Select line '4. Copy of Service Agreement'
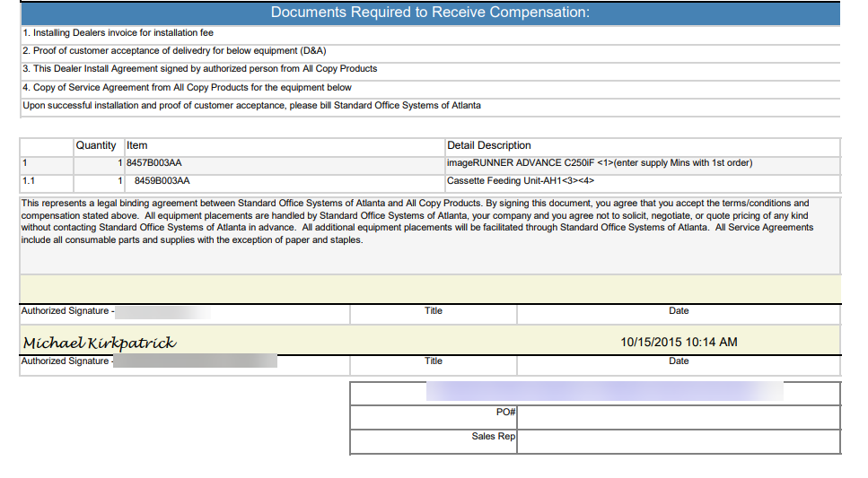Viewport: 868px width, 478px height. [x=187, y=87]
